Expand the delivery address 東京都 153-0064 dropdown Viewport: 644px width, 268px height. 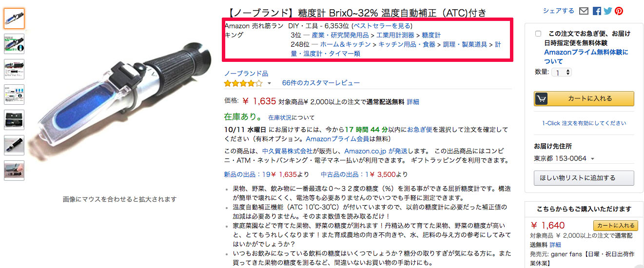click(x=565, y=159)
